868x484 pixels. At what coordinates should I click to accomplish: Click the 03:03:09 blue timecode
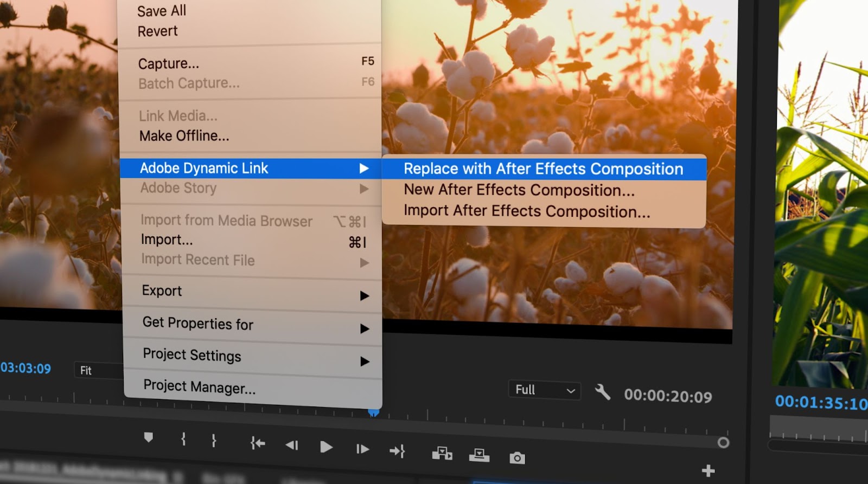point(25,368)
